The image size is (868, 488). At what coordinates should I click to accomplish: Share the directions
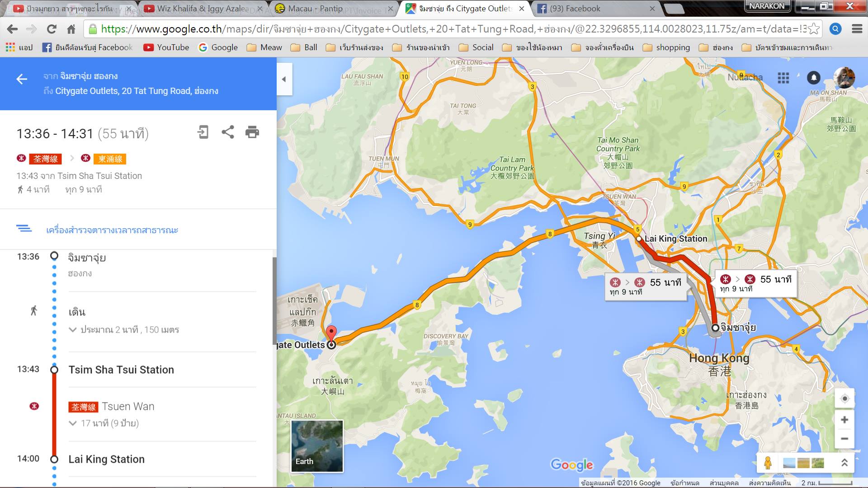(228, 132)
